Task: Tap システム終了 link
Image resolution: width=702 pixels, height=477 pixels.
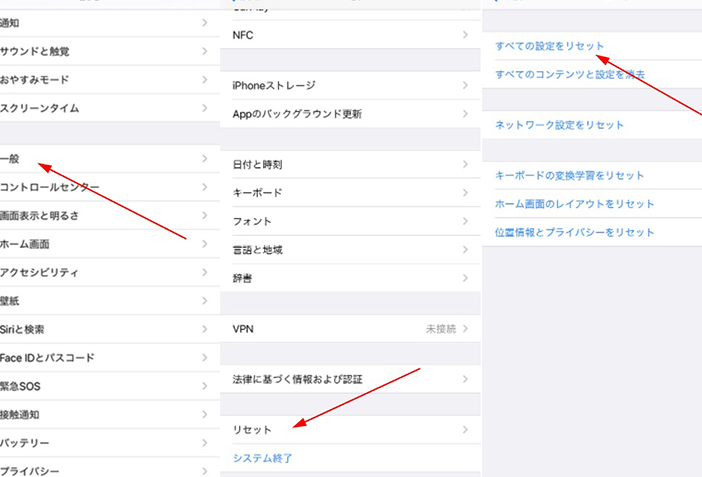Action: pos(262,458)
